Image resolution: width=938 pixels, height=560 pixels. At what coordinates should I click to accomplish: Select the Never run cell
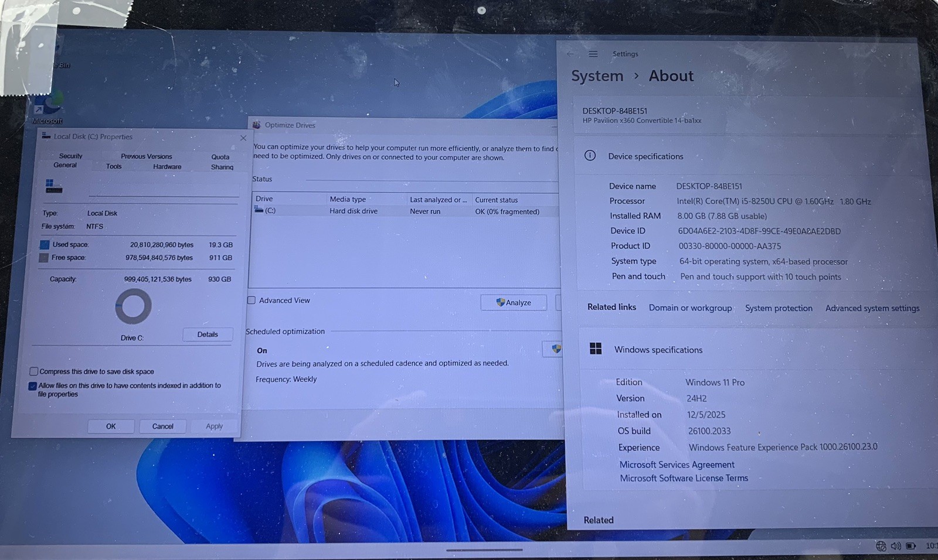click(x=425, y=211)
